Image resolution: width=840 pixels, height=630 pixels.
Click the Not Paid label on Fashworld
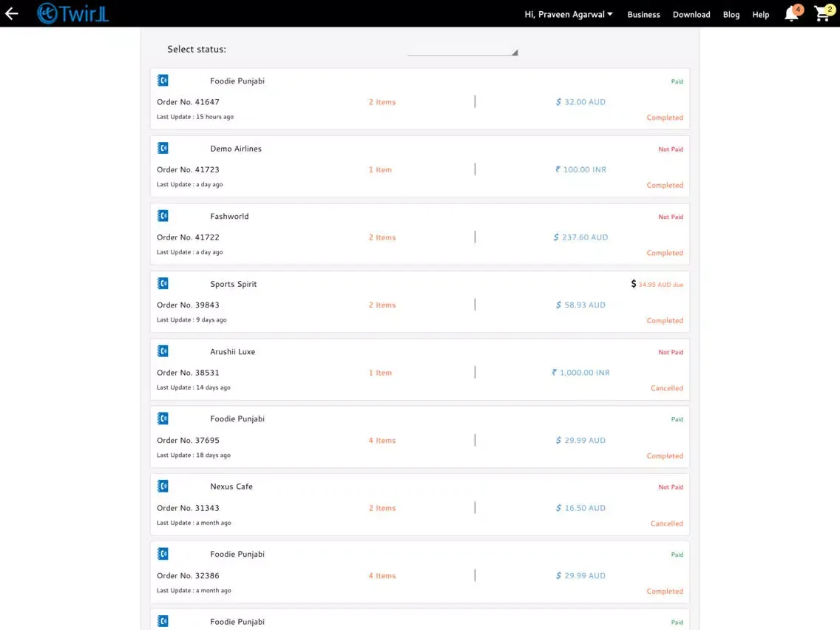coord(671,217)
